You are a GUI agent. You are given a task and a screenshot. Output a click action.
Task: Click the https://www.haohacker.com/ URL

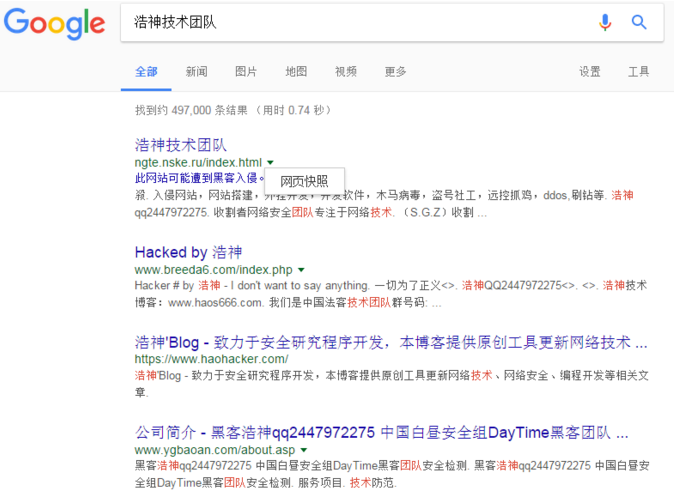click(211, 359)
